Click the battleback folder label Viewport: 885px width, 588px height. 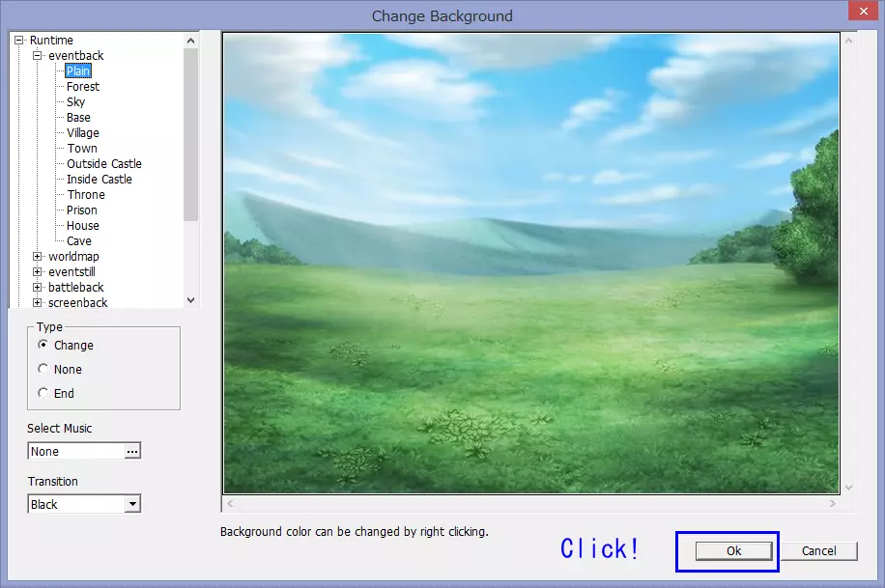76,287
